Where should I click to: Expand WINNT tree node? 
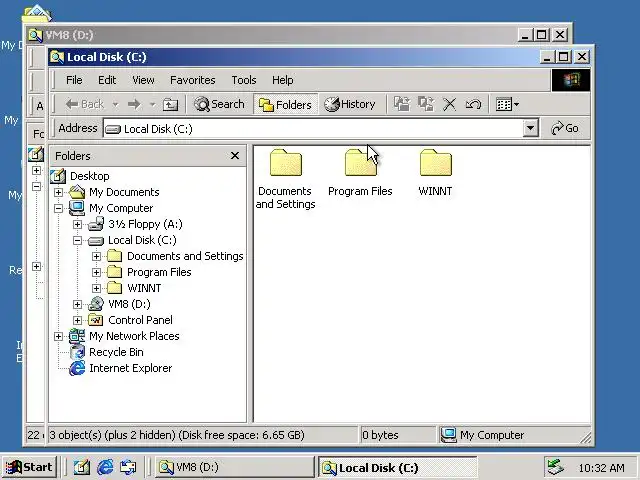point(96,288)
